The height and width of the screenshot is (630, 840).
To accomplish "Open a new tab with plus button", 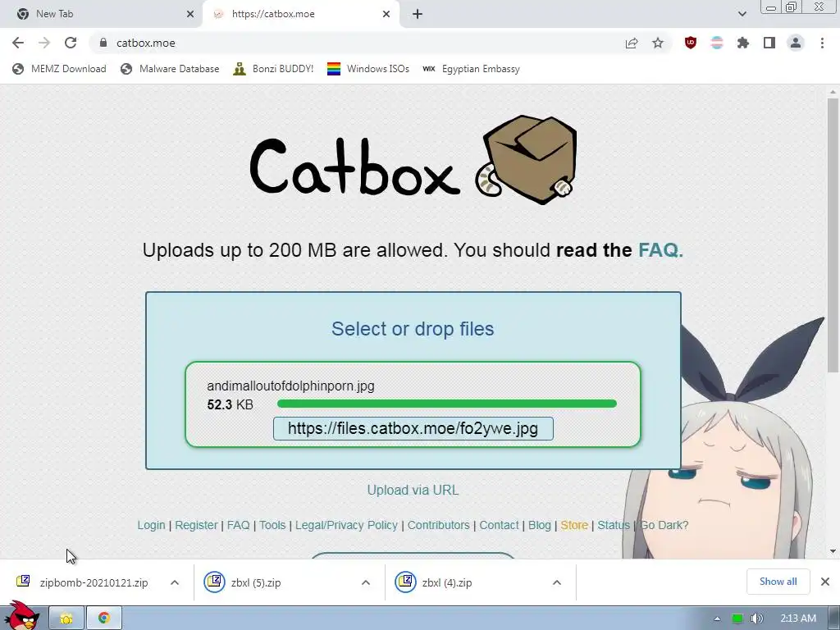I will coord(418,14).
